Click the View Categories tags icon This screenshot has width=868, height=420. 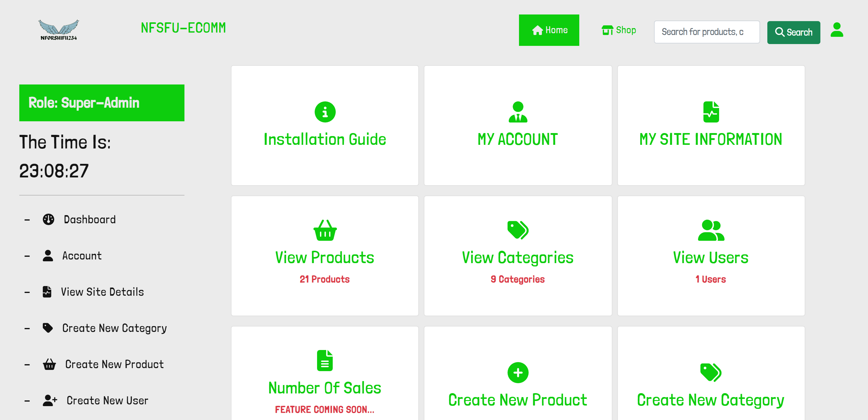[517, 230]
